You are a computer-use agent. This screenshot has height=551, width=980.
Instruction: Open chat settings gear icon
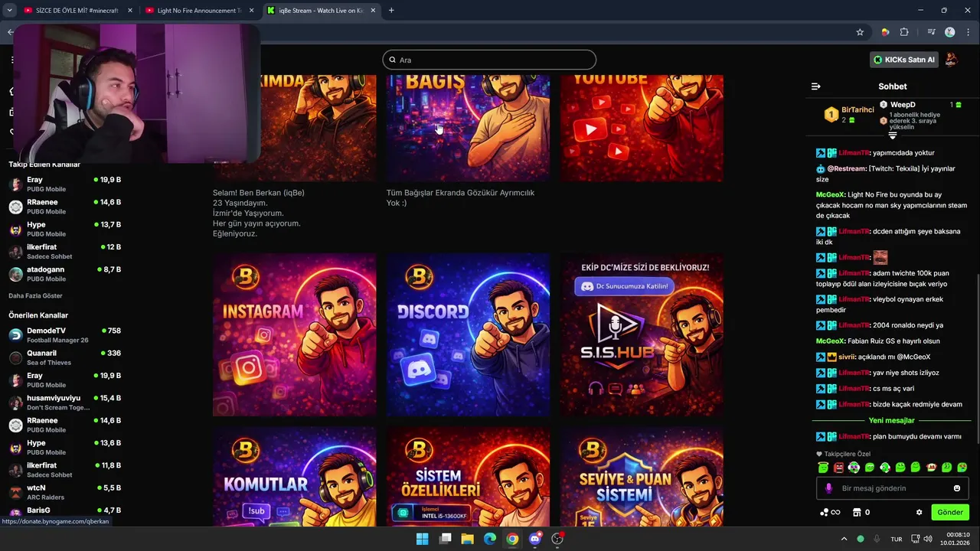[x=920, y=512]
